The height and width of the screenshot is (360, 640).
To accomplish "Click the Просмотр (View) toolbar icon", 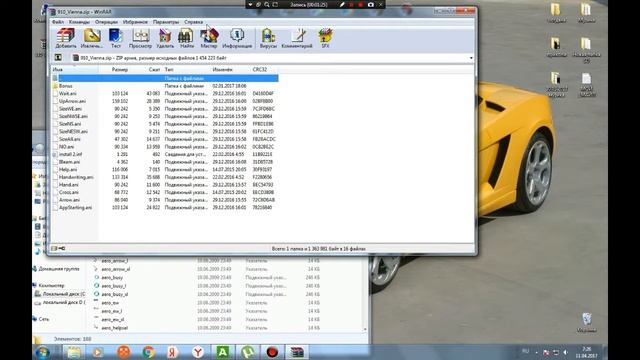I will tap(140, 38).
